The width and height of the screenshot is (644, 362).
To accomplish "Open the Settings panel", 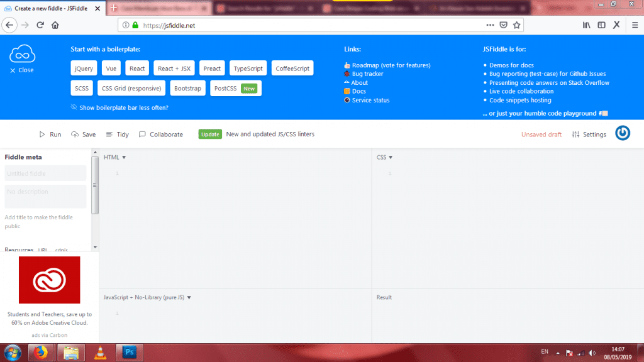I will coord(589,134).
